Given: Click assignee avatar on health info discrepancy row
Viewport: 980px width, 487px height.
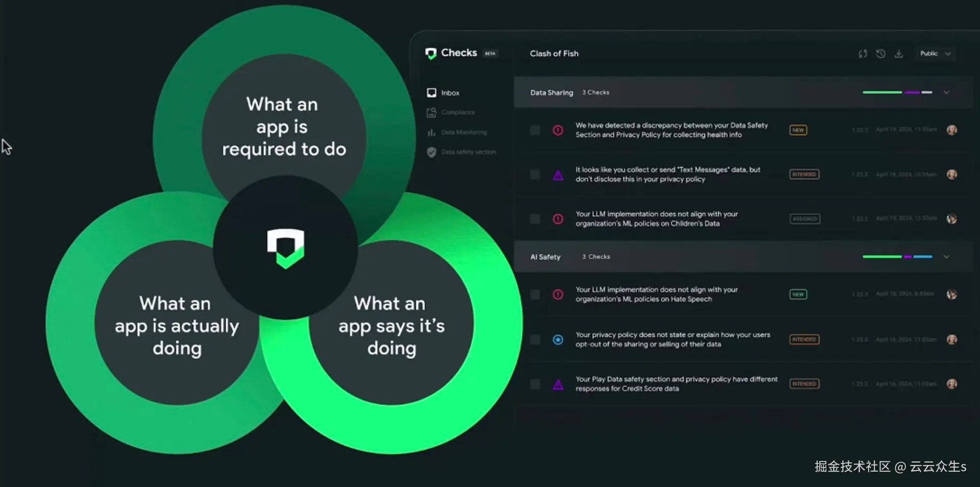Looking at the screenshot, I should (952, 130).
